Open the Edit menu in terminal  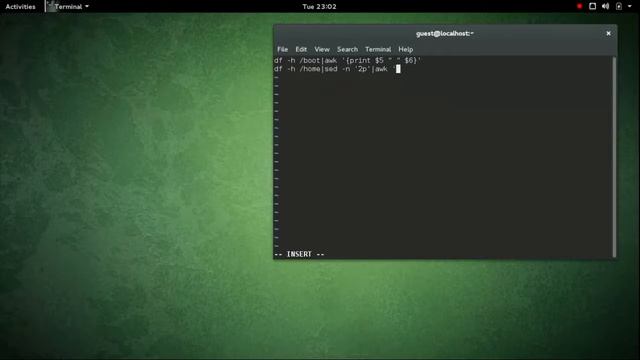tap(301, 49)
